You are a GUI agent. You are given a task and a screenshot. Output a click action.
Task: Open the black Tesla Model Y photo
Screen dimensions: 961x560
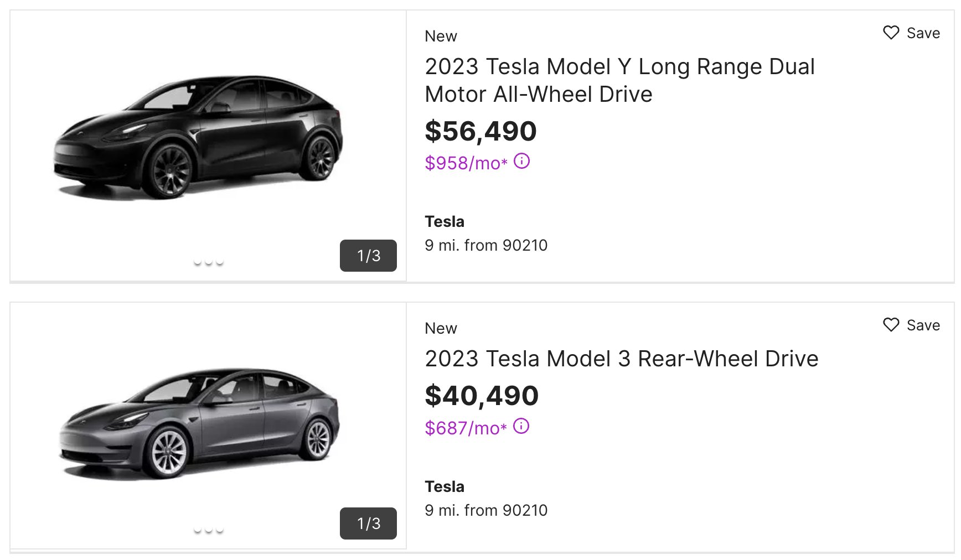coord(198,138)
